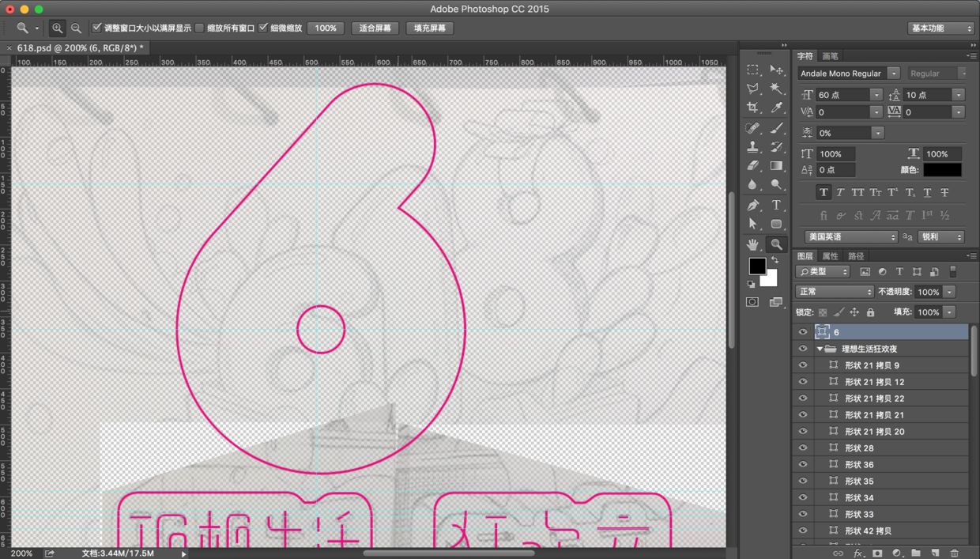Hide layer 形状 28
The width and height of the screenshot is (980, 559).
803,448
